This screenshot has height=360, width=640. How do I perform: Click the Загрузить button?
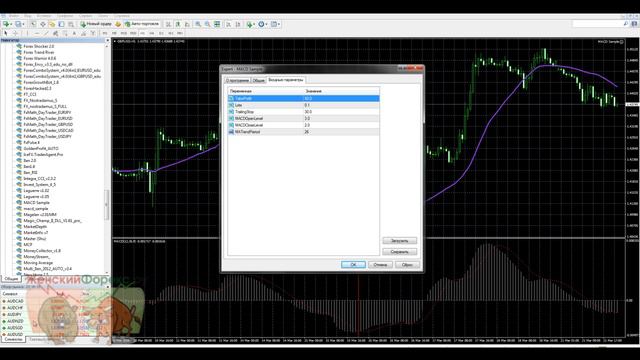[400, 241]
